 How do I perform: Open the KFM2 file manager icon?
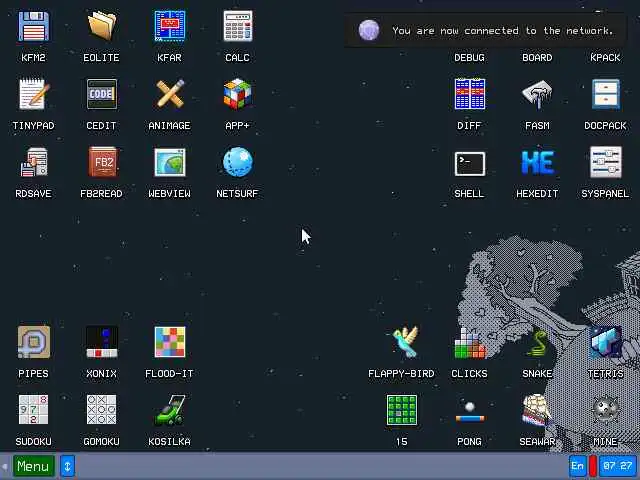click(33, 27)
